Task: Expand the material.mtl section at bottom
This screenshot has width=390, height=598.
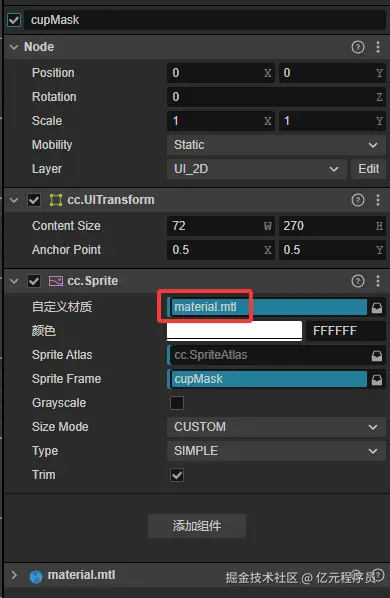Action: 14,575
